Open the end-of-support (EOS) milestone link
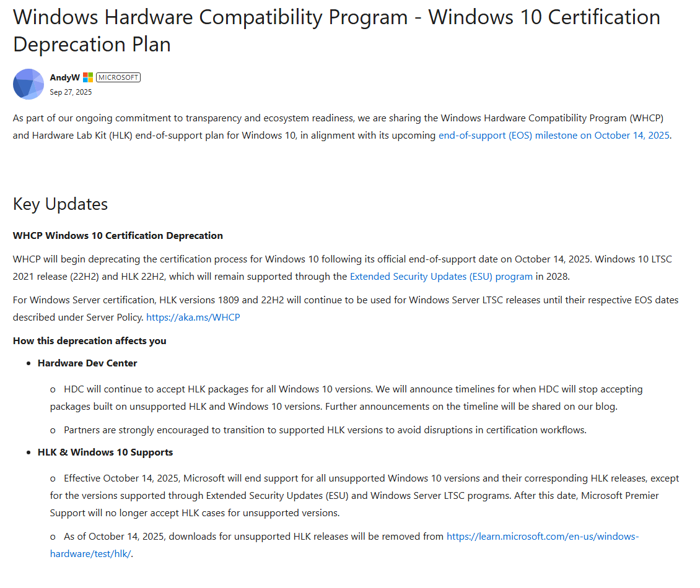The width and height of the screenshot is (700, 588). pos(553,135)
